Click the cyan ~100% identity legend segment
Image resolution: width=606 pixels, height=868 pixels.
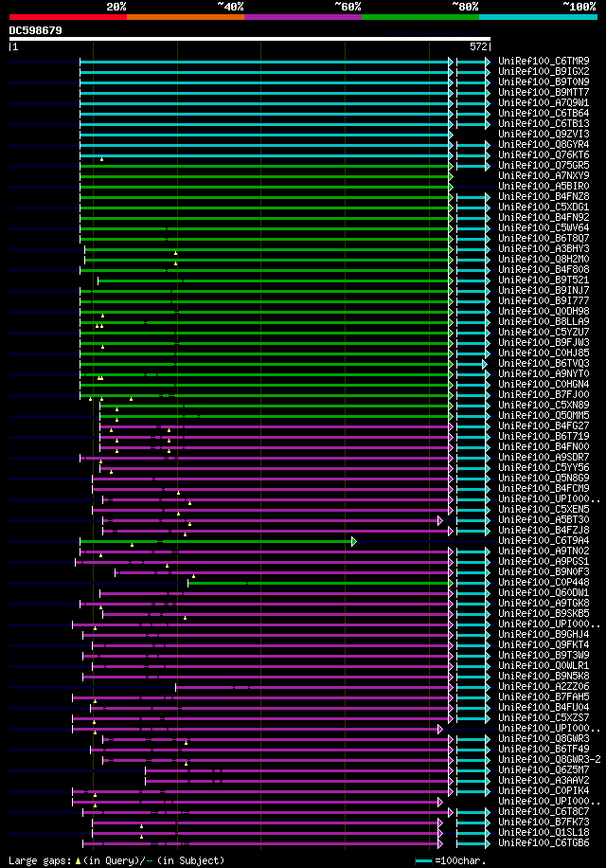click(538, 17)
